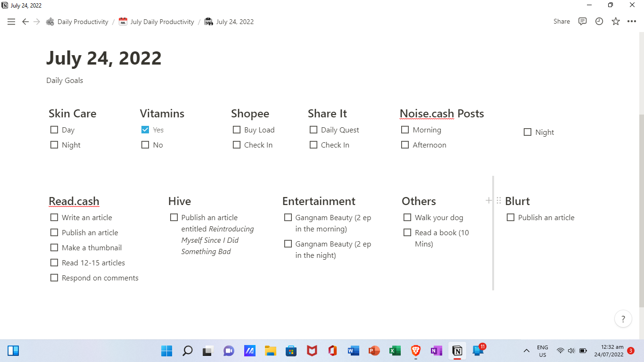
Task: Click the Entertainment heading
Action: tap(319, 201)
